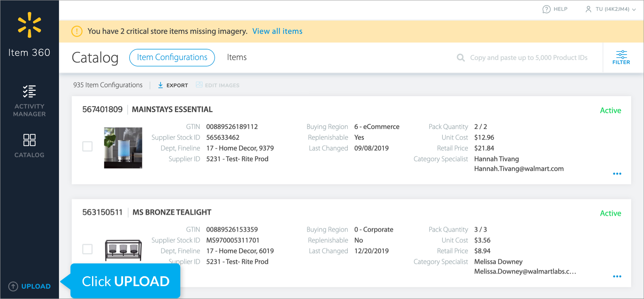Image resolution: width=644 pixels, height=299 pixels.
Task: Click the Upload arrow icon
Action: pyautogui.click(x=13, y=287)
